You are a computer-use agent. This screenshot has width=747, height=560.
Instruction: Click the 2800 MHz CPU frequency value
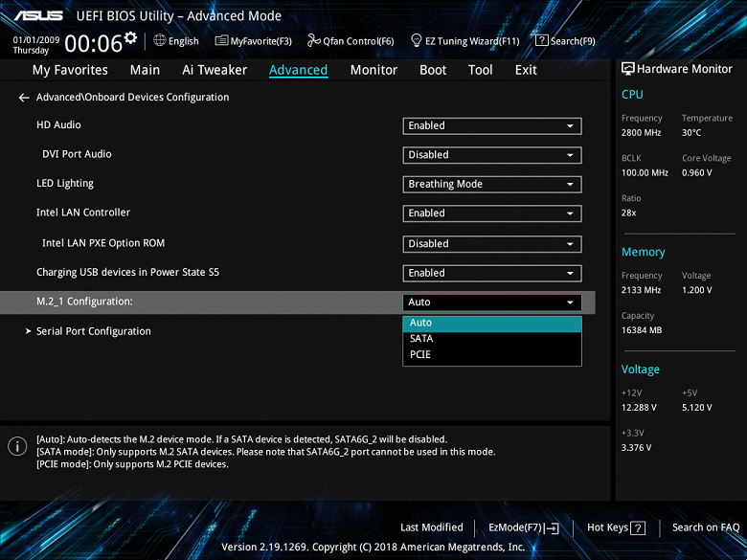pyautogui.click(x=642, y=133)
